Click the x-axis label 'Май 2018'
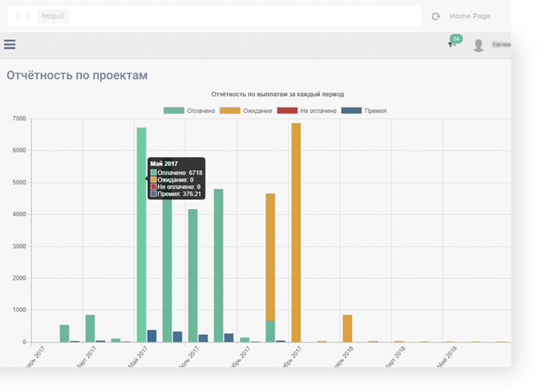Image resolution: width=537 pixels, height=392 pixels. pyautogui.click(x=447, y=356)
